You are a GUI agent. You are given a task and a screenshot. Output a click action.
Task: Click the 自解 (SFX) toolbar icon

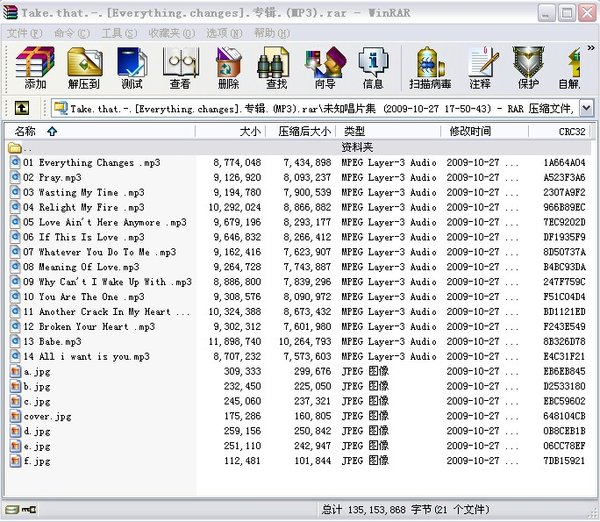(x=570, y=68)
